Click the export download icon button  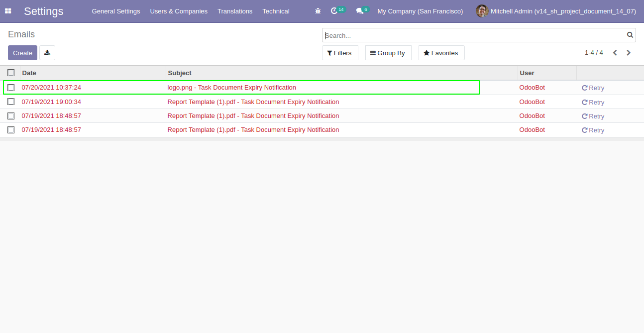tap(47, 53)
